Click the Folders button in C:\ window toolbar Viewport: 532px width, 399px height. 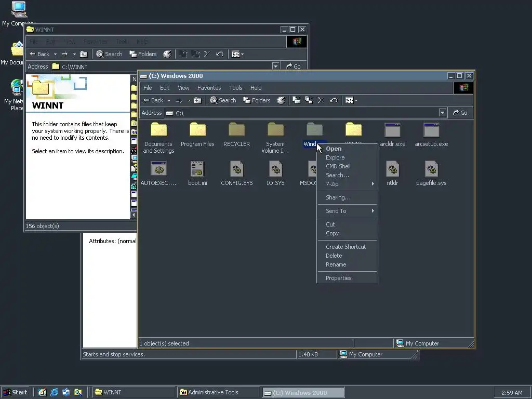257,100
